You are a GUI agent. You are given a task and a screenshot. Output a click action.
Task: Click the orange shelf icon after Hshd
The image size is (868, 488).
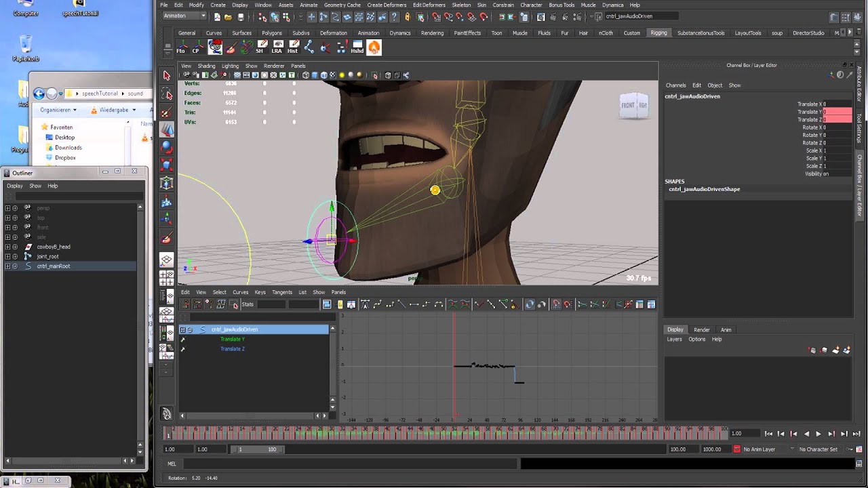tap(374, 47)
